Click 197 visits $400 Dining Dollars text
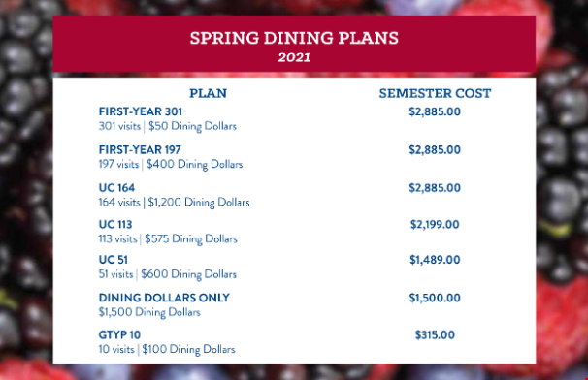Image resolution: width=588 pixels, height=380 pixels. 171,165
